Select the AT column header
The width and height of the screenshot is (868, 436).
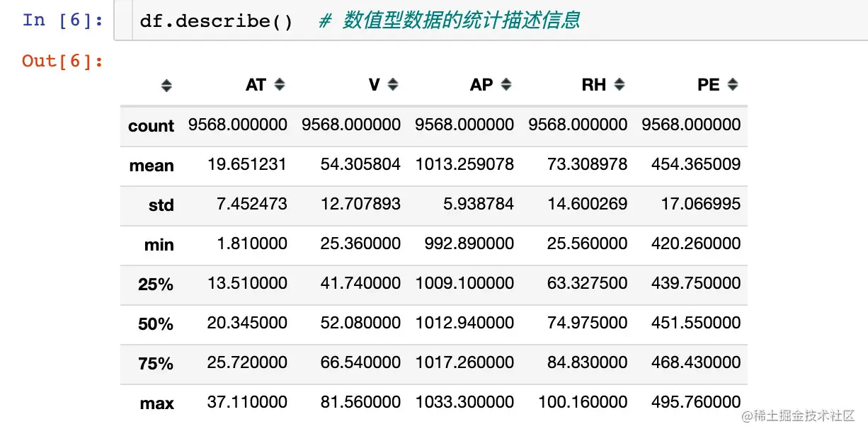click(x=256, y=85)
